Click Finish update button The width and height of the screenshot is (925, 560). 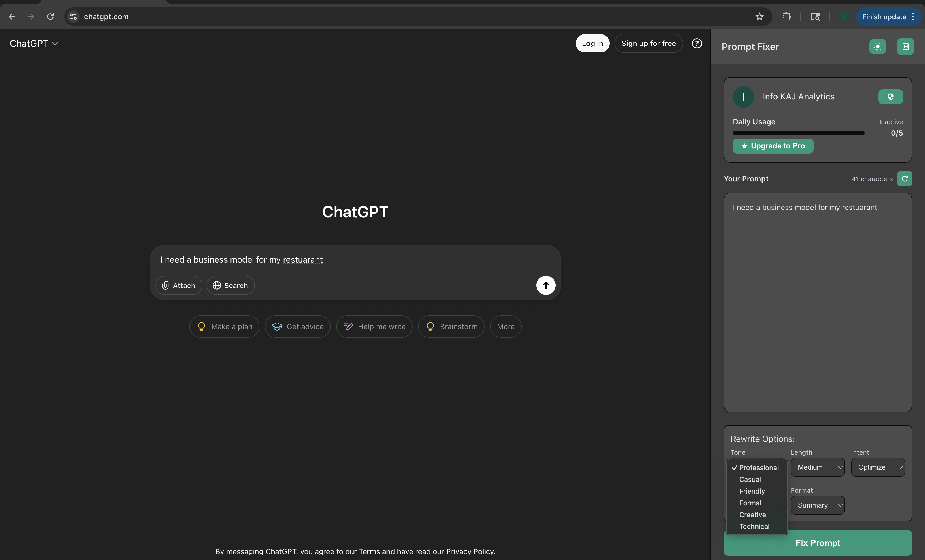[888, 17]
